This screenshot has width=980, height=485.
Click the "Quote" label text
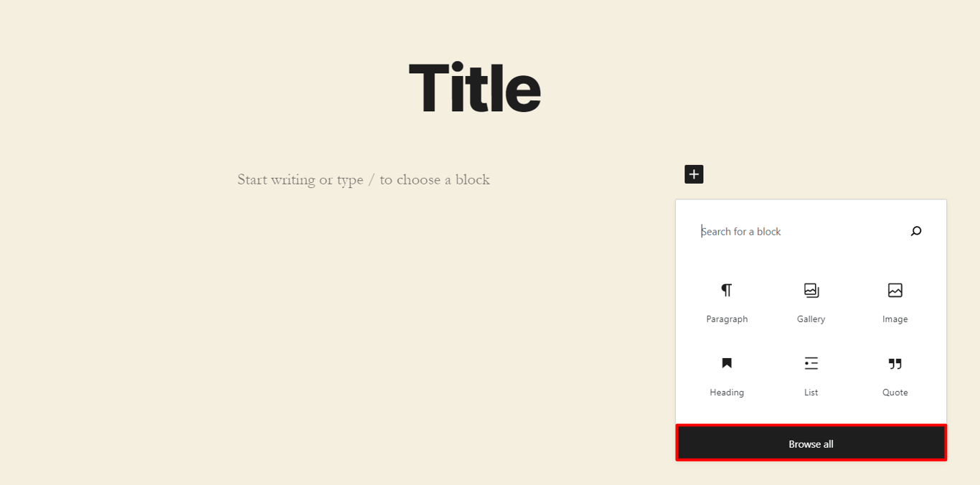tap(895, 392)
